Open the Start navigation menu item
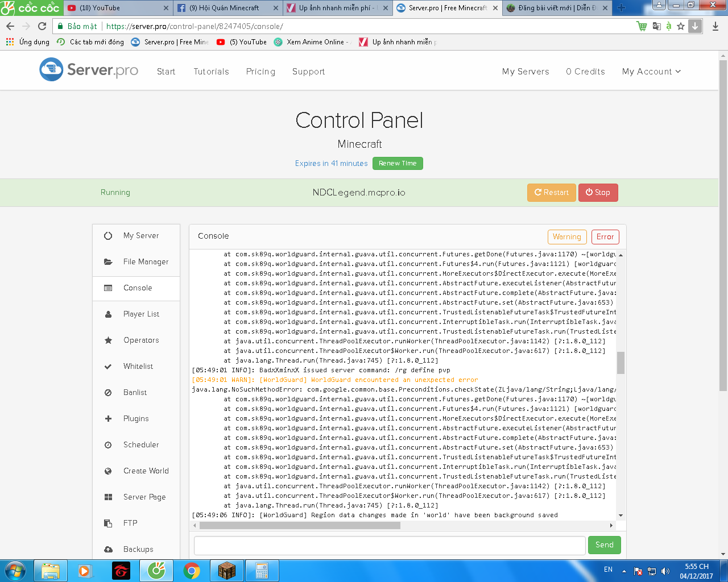 point(166,72)
